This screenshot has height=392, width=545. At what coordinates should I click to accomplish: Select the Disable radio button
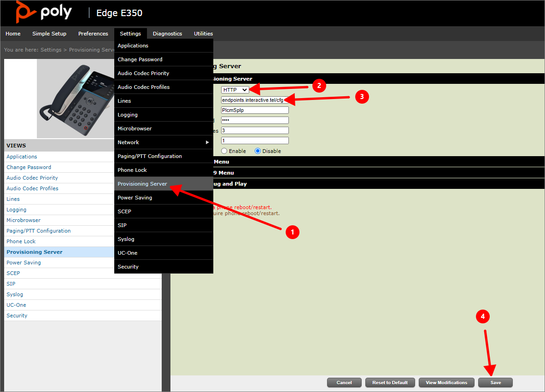(258, 151)
